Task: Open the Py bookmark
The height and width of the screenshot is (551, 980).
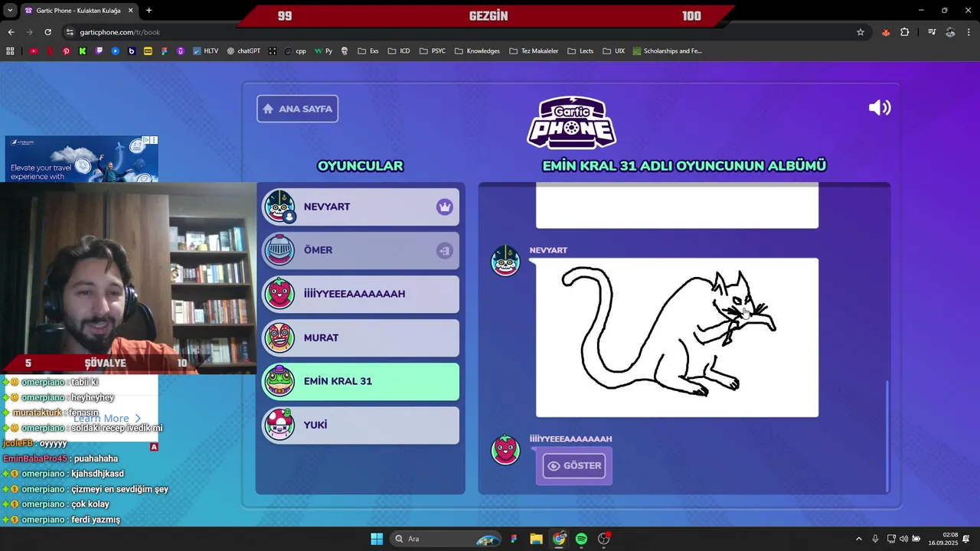Action: point(323,51)
